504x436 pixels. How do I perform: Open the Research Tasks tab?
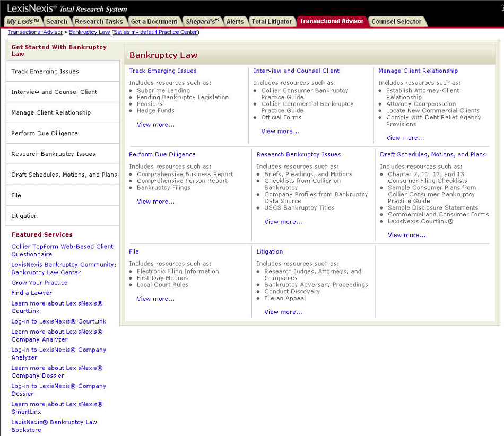(x=99, y=21)
